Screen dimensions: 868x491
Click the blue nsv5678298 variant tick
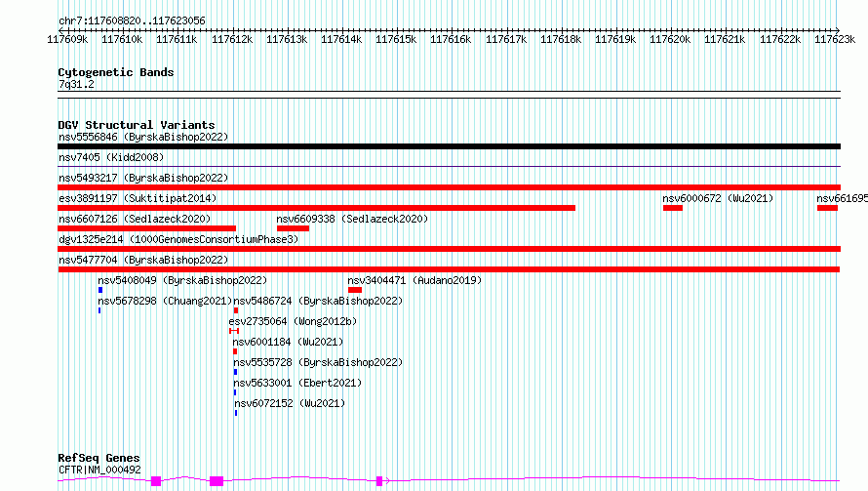99,310
